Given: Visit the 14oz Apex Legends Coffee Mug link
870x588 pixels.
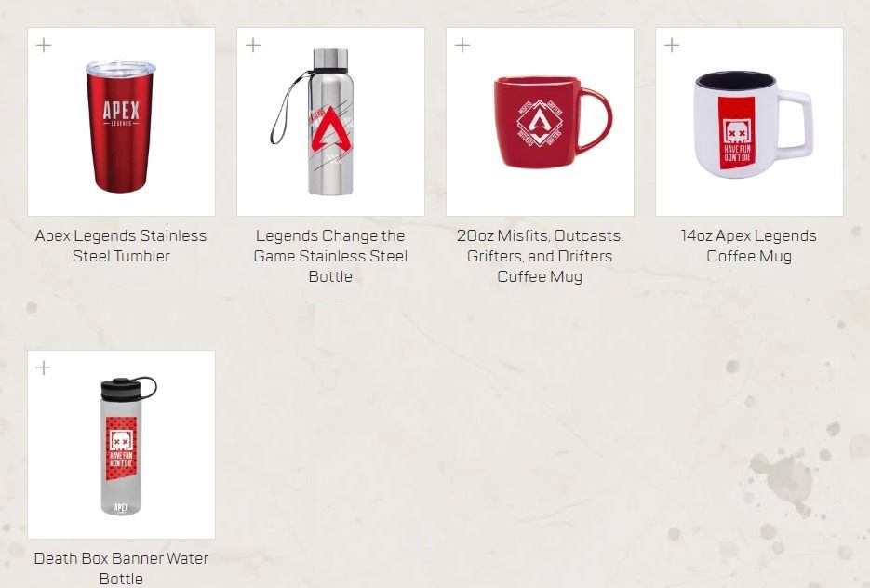Looking at the screenshot, I should pos(749,246).
